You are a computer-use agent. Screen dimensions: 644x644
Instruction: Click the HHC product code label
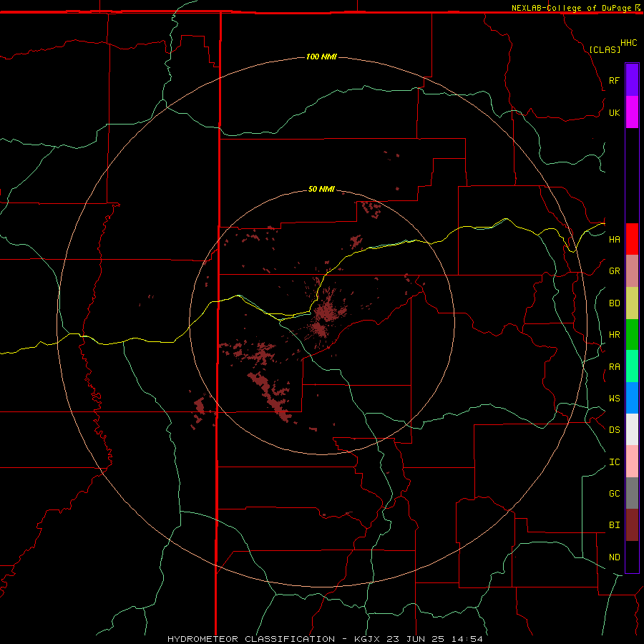pos(628,43)
